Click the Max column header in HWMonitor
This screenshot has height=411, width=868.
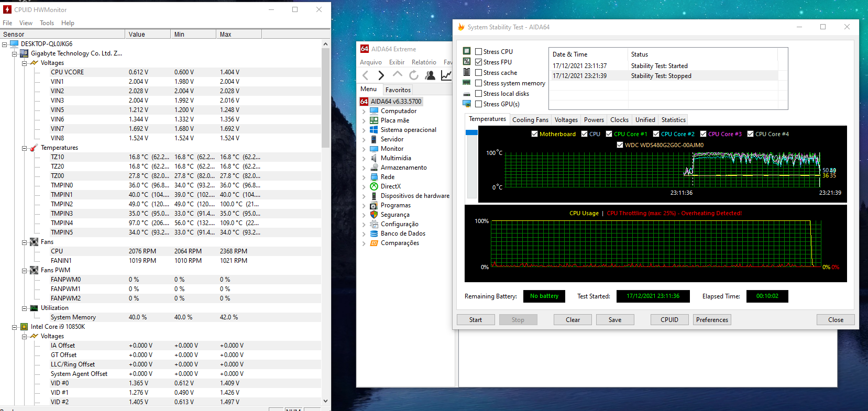pos(239,34)
